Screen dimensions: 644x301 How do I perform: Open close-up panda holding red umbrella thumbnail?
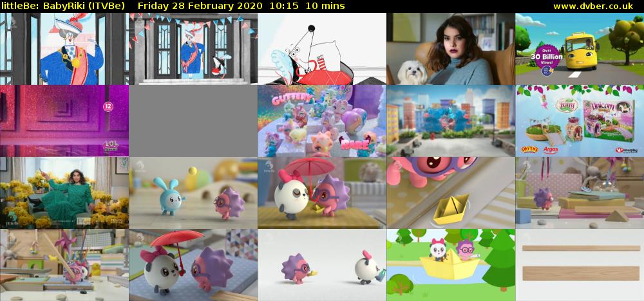click(193, 265)
